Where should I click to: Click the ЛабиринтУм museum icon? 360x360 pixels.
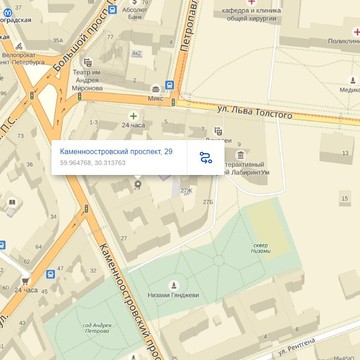240,155
